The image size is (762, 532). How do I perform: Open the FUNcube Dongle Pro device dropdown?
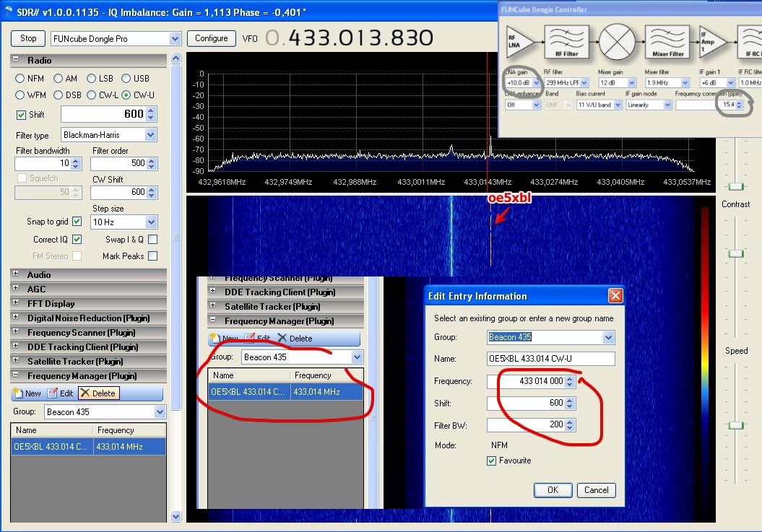coord(175,39)
